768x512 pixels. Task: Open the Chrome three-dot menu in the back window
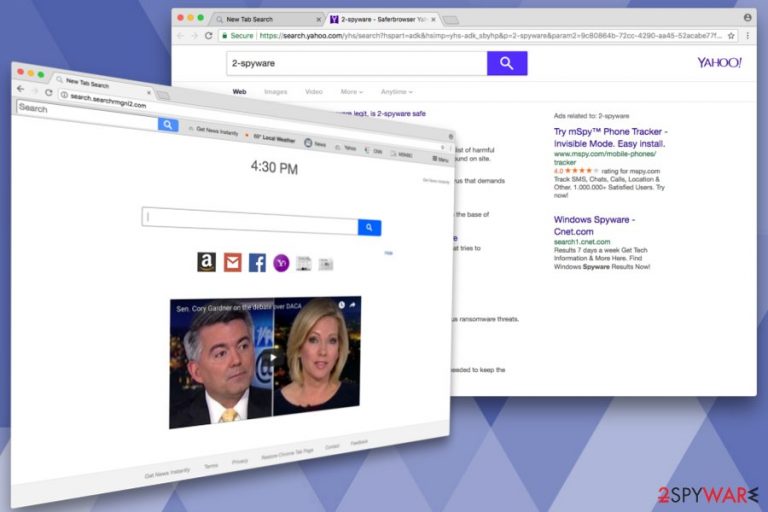pos(747,36)
